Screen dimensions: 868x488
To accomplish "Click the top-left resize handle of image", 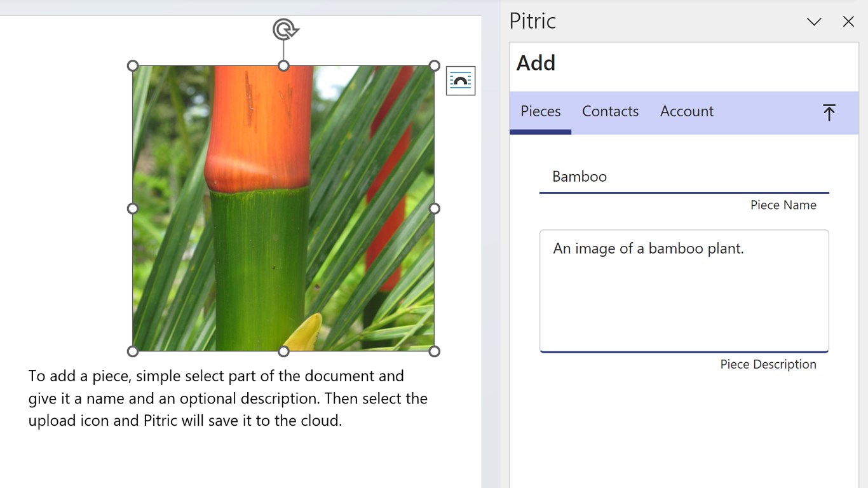I will click(133, 65).
